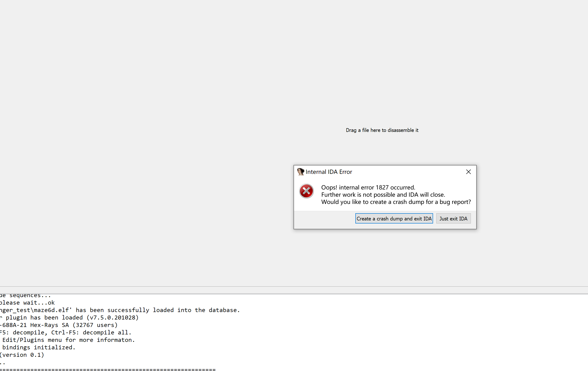Click the 'Internal IDA Error' title bar text
Screen dimensions: 588x371
329,172
